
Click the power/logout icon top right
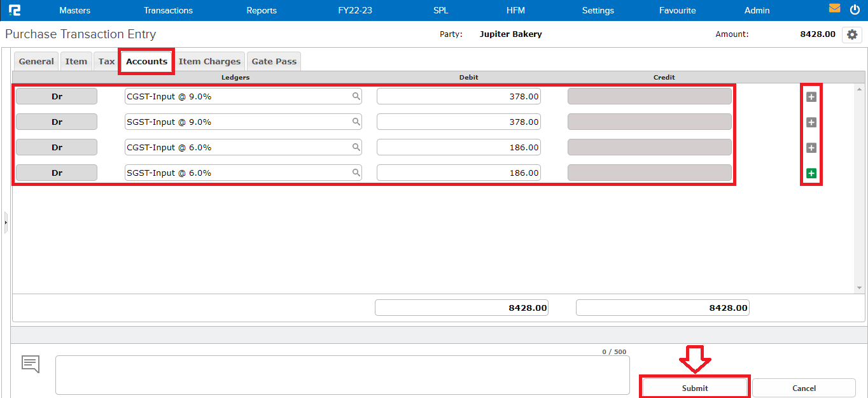[x=855, y=9]
